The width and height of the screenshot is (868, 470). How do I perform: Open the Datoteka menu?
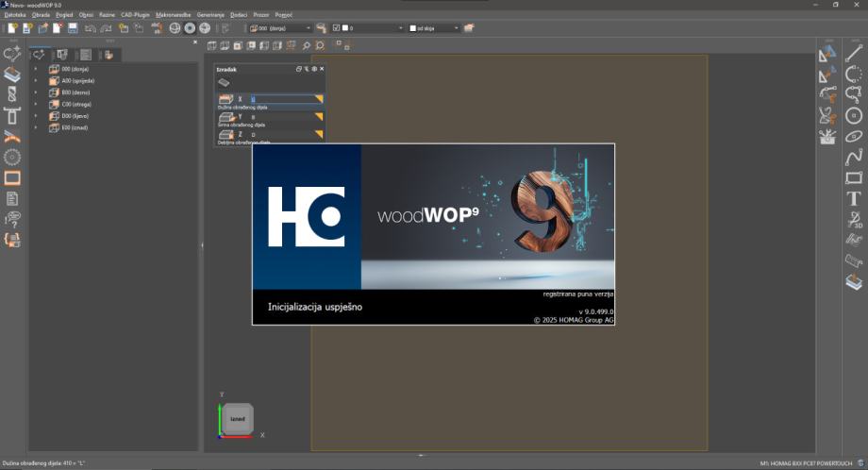pyautogui.click(x=15, y=15)
